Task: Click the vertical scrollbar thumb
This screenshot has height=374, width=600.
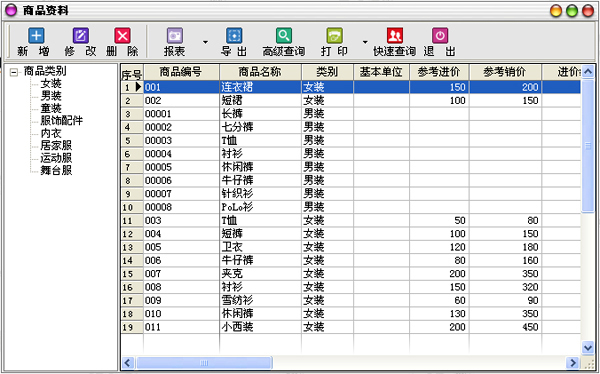Action: coord(588,145)
